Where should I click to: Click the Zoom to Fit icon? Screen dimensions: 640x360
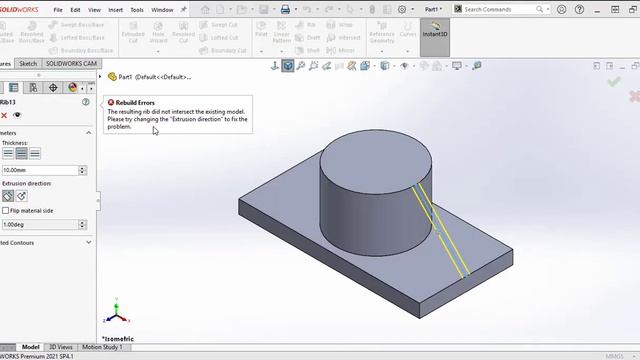(x=301, y=66)
